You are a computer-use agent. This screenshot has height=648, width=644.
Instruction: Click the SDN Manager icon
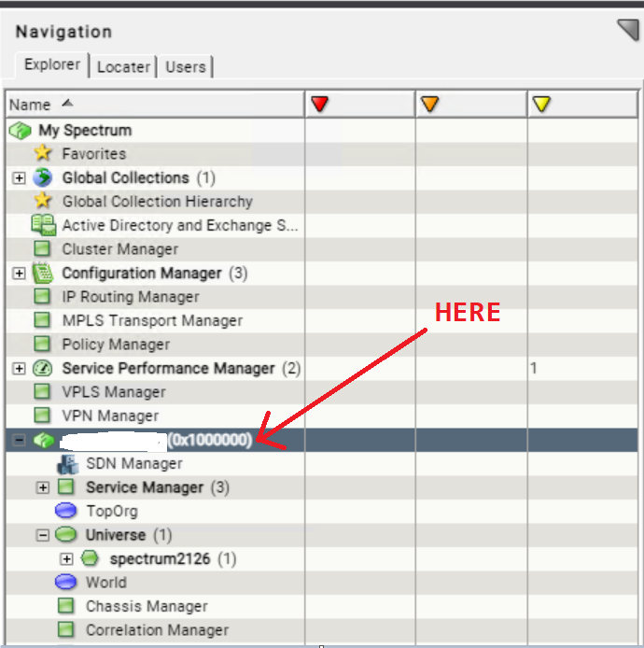[x=67, y=464]
